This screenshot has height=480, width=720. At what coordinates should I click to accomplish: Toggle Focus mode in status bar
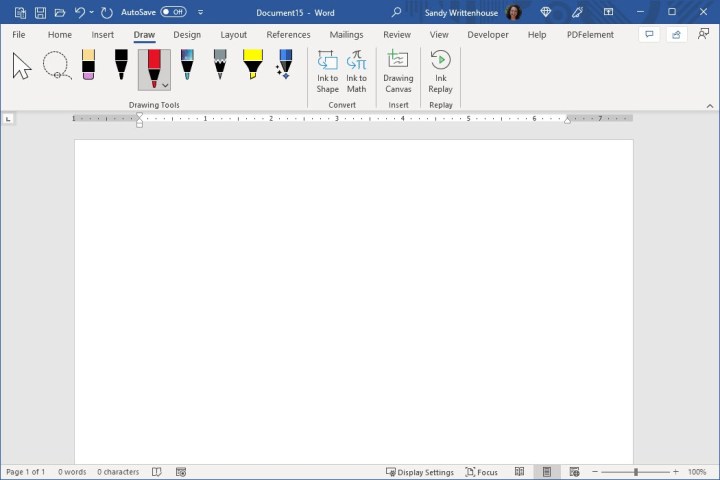pyautogui.click(x=481, y=472)
